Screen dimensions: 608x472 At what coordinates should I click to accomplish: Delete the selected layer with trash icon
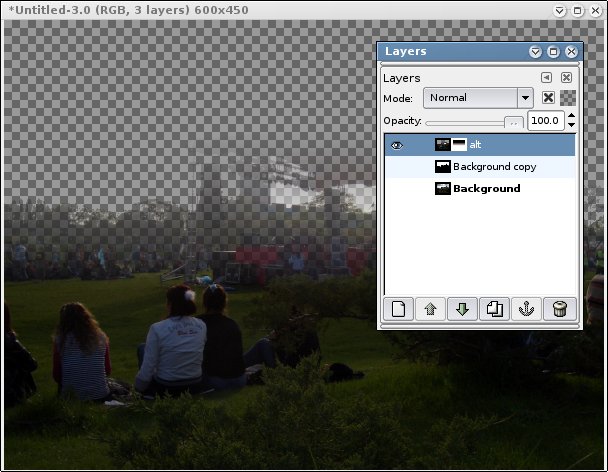point(559,309)
